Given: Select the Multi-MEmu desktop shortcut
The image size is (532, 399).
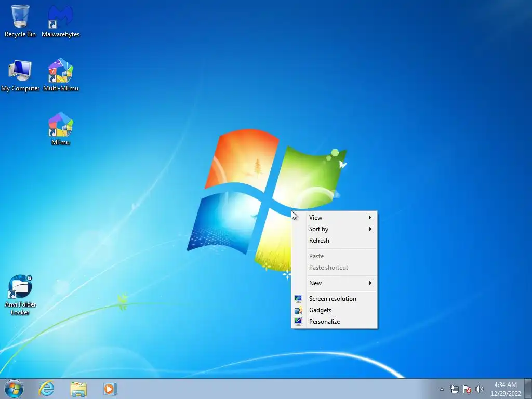Looking at the screenshot, I should pyautogui.click(x=60, y=75).
